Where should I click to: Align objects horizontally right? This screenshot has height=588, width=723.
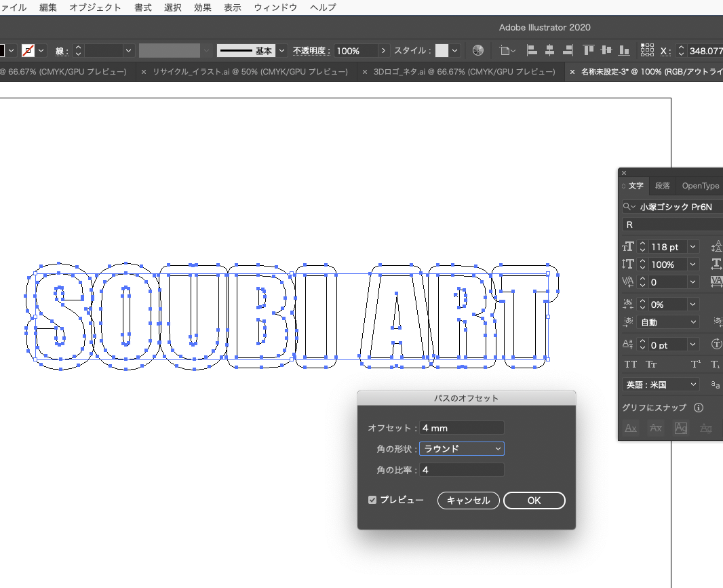click(568, 50)
